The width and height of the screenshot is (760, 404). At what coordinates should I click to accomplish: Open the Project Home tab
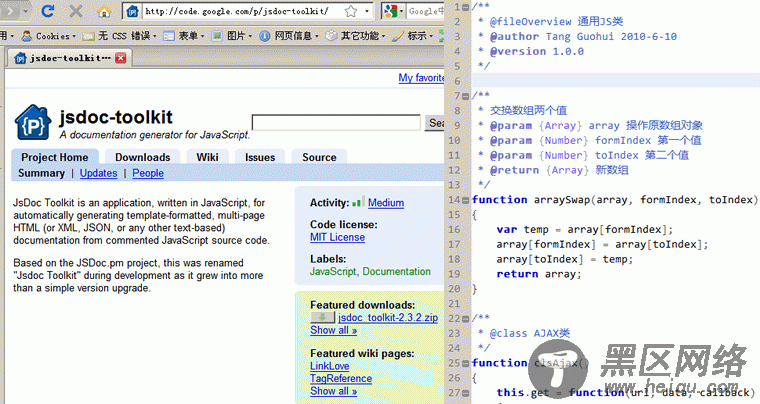55,157
